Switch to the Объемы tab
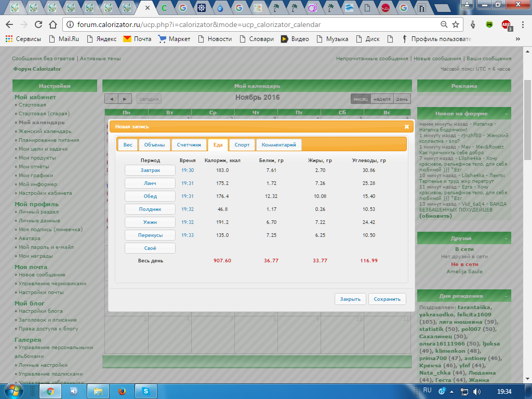This screenshot has height=399, width=532. pyautogui.click(x=154, y=144)
